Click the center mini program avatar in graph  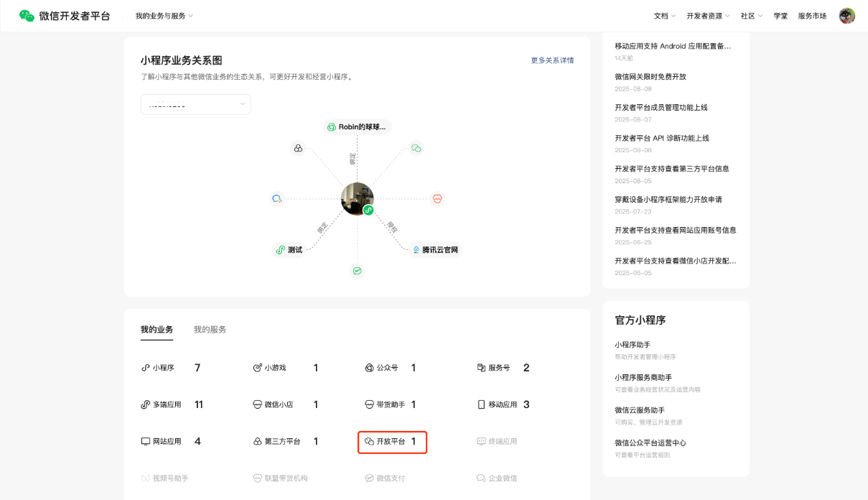tap(357, 199)
